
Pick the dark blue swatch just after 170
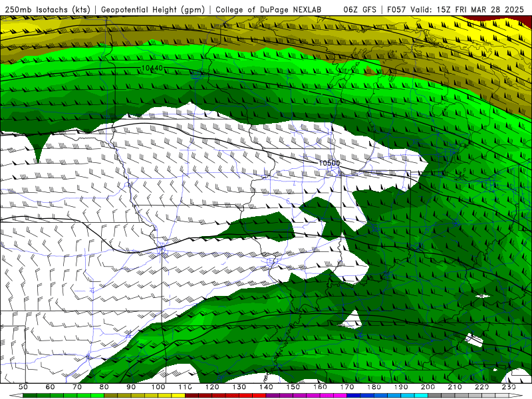click(x=354, y=396)
